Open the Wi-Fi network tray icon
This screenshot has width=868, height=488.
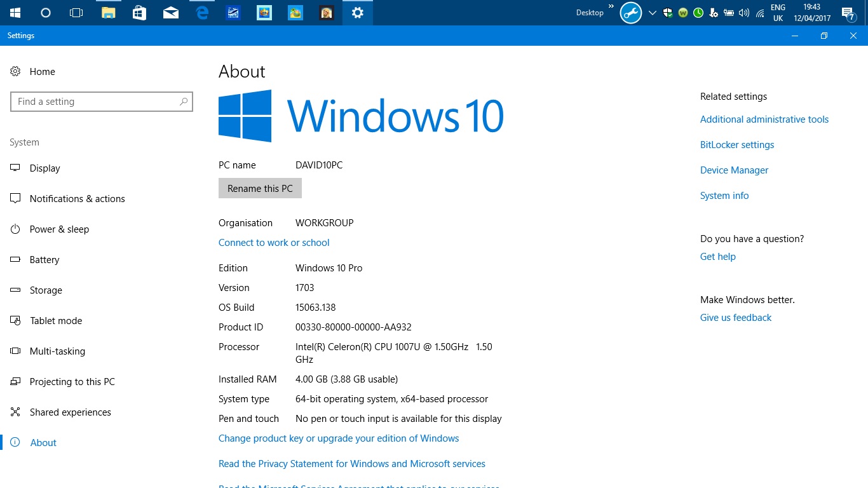point(760,13)
